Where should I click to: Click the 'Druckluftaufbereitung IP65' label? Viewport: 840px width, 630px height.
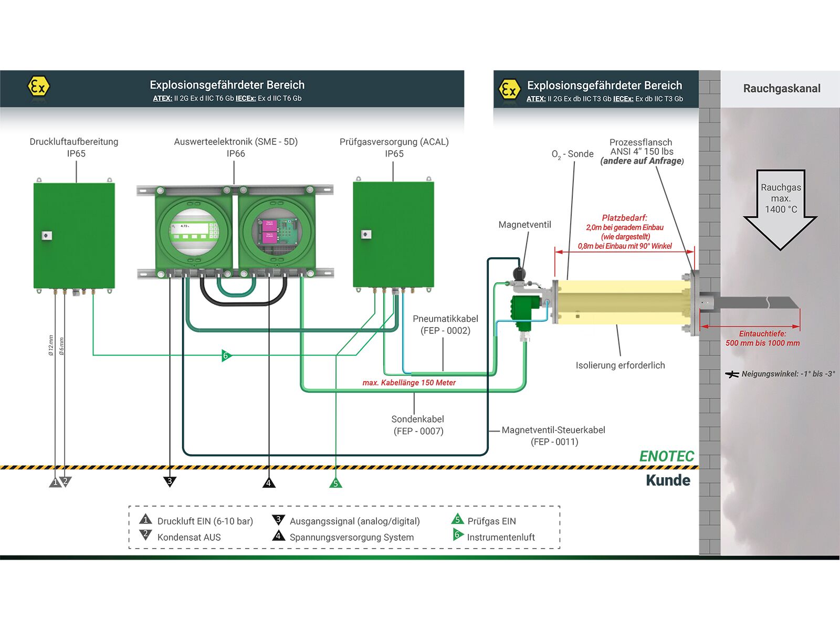pyautogui.click(x=74, y=148)
